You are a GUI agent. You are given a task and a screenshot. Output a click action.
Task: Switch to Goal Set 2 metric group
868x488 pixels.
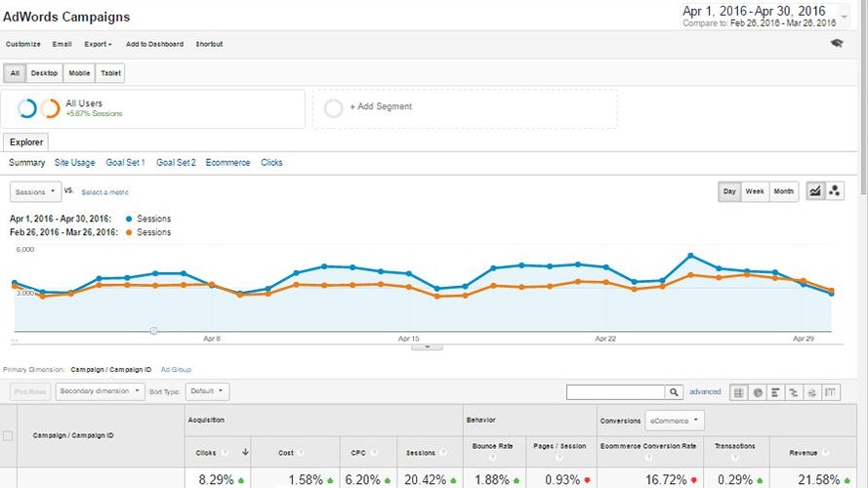[176, 163]
